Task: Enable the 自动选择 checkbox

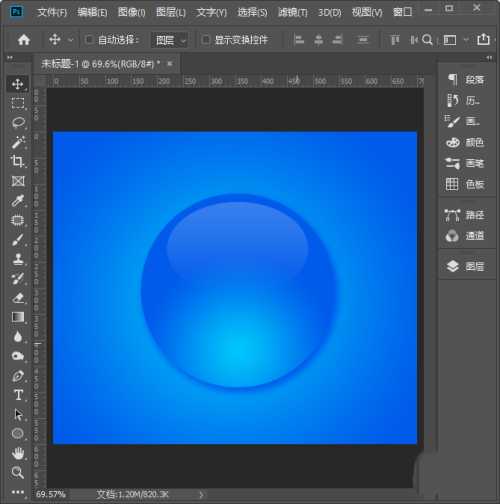Action: [x=89, y=40]
